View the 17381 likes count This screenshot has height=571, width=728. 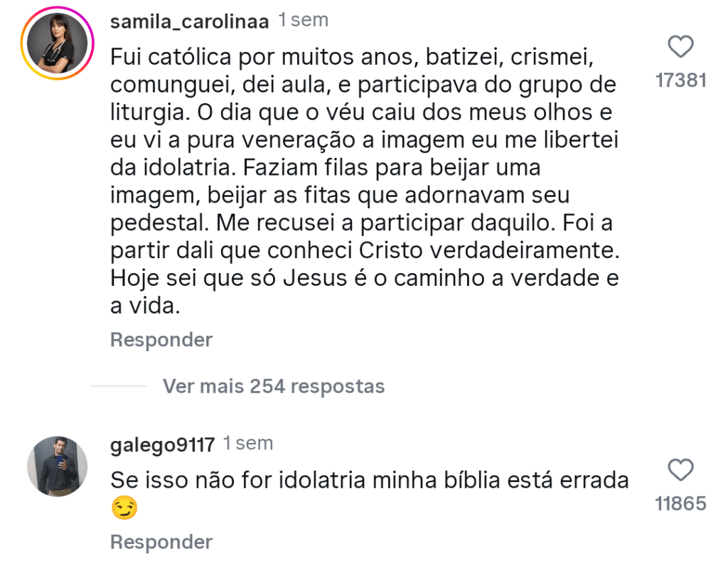pos(680,80)
